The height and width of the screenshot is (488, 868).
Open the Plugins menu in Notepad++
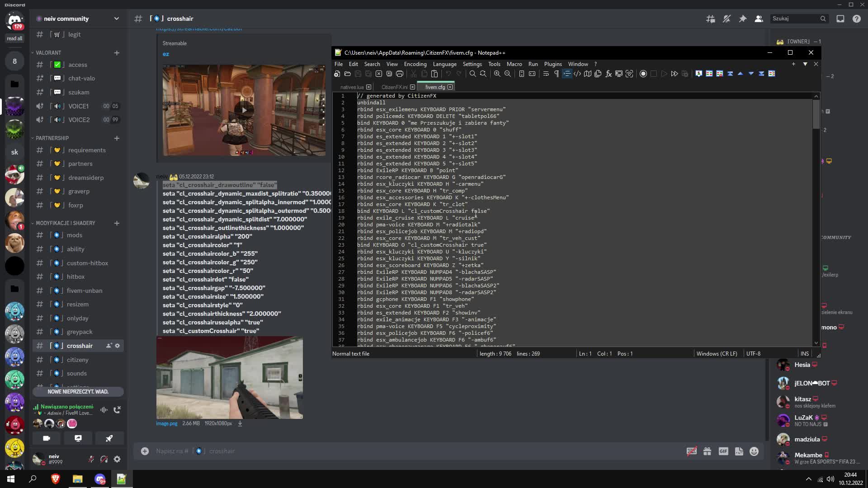(x=552, y=64)
